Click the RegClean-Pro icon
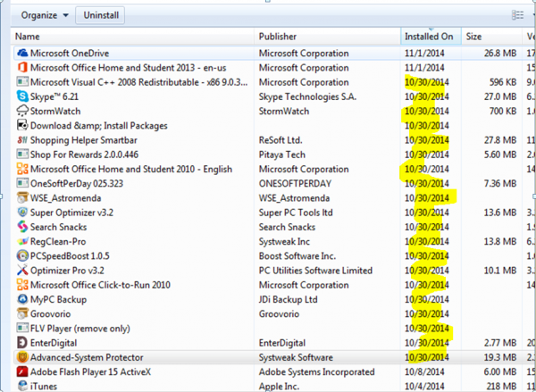 coord(22,241)
